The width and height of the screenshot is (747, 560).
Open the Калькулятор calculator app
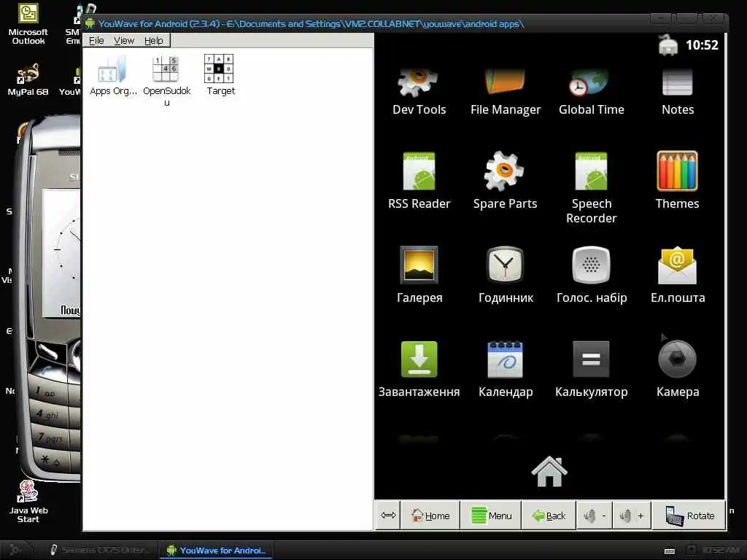click(x=591, y=370)
